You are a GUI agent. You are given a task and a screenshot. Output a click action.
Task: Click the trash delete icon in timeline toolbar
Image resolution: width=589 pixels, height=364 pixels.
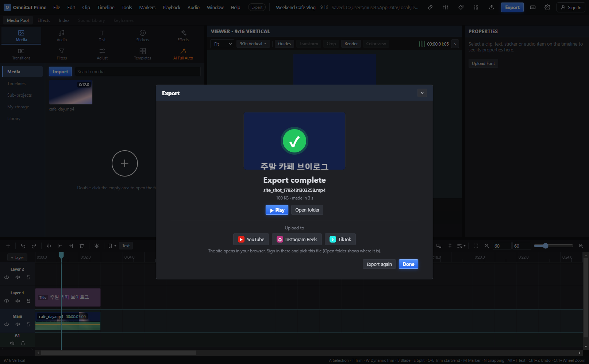pyautogui.click(x=82, y=246)
